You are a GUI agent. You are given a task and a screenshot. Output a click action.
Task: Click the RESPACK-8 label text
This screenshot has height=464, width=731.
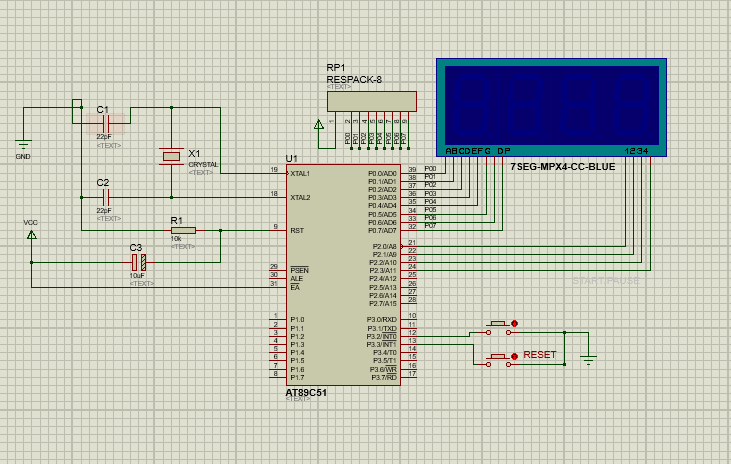click(x=354, y=80)
